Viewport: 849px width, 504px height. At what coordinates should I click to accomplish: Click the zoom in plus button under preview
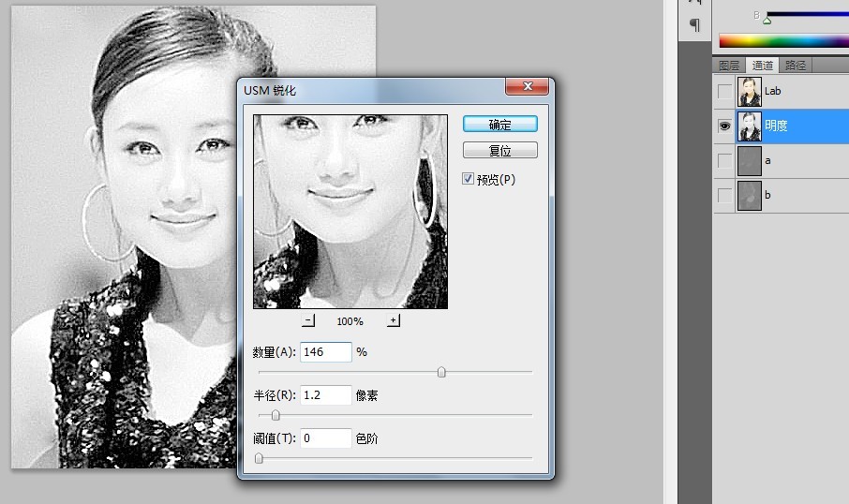click(x=393, y=320)
